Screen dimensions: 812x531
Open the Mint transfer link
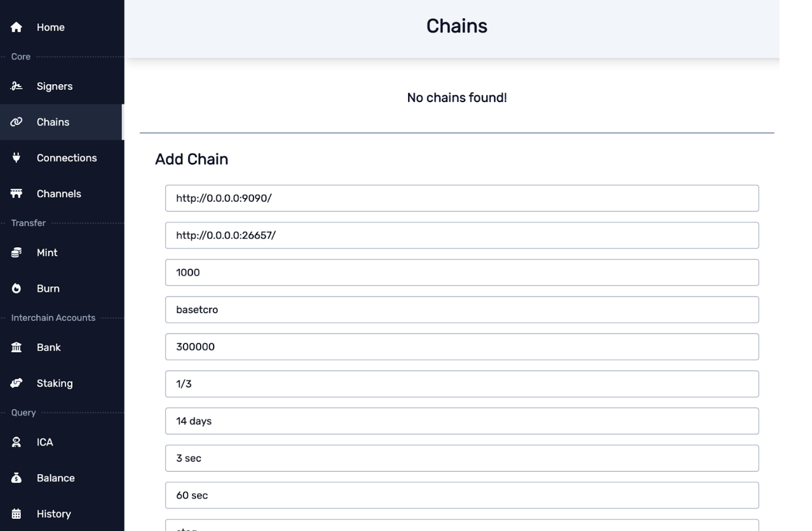[47, 252]
